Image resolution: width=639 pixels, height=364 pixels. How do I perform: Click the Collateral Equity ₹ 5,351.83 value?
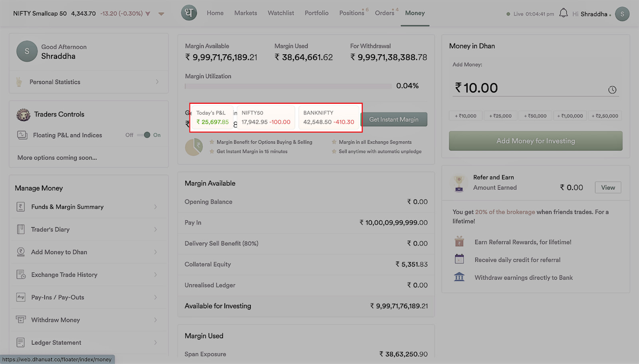pos(411,264)
